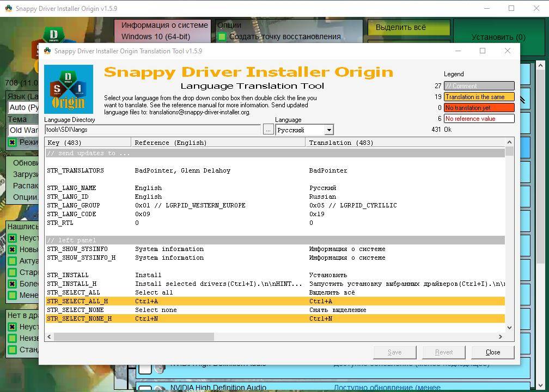
Task: Open the 'Auto (Ру...' language dropdown in main window
Action: click(23, 107)
